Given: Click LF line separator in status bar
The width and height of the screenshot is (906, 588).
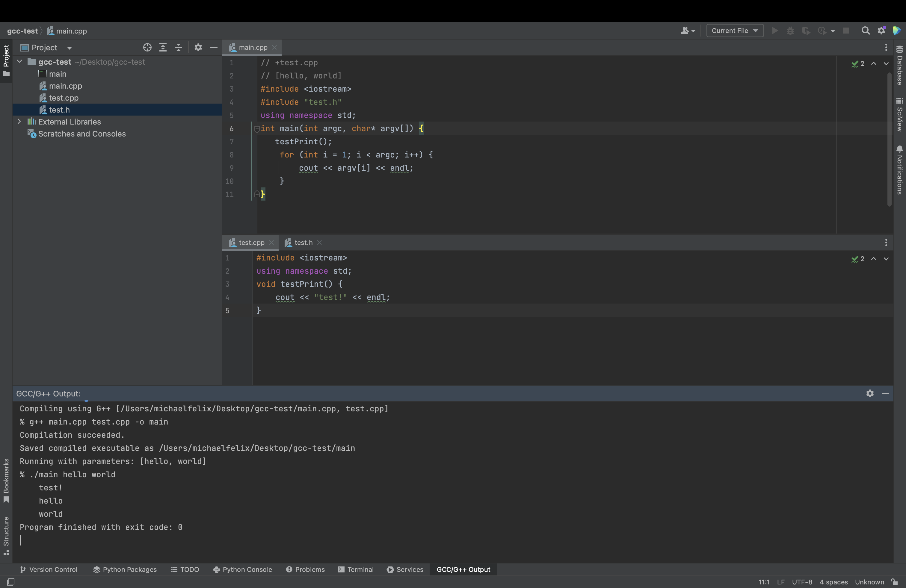Looking at the screenshot, I should 781,582.
